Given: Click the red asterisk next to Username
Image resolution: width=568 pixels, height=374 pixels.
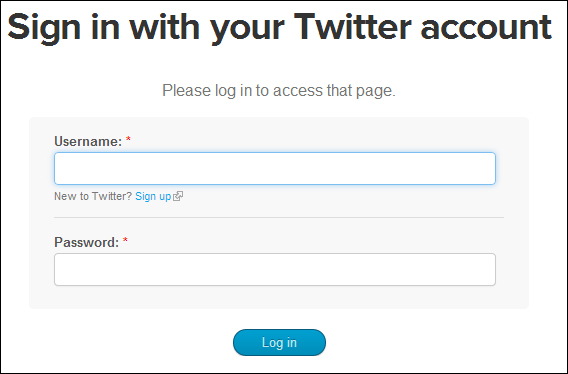Looking at the screenshot, I should 128,139.
